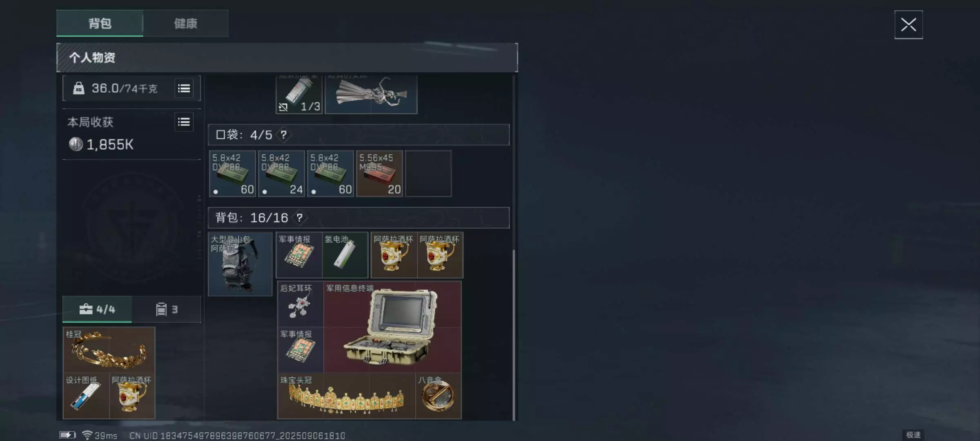980x441 pixels.
Task: Open the list icon beside weight 36.0/74
Action: [184, 88]
